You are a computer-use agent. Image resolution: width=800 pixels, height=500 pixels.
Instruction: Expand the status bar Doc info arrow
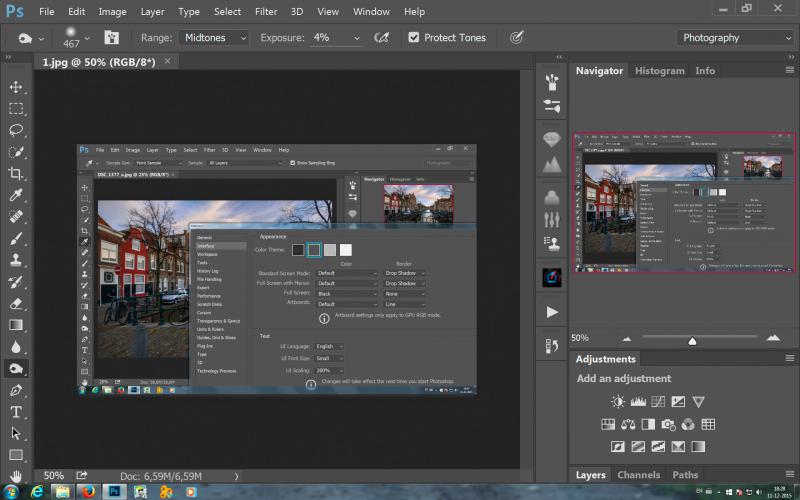[x=236, y=476]
